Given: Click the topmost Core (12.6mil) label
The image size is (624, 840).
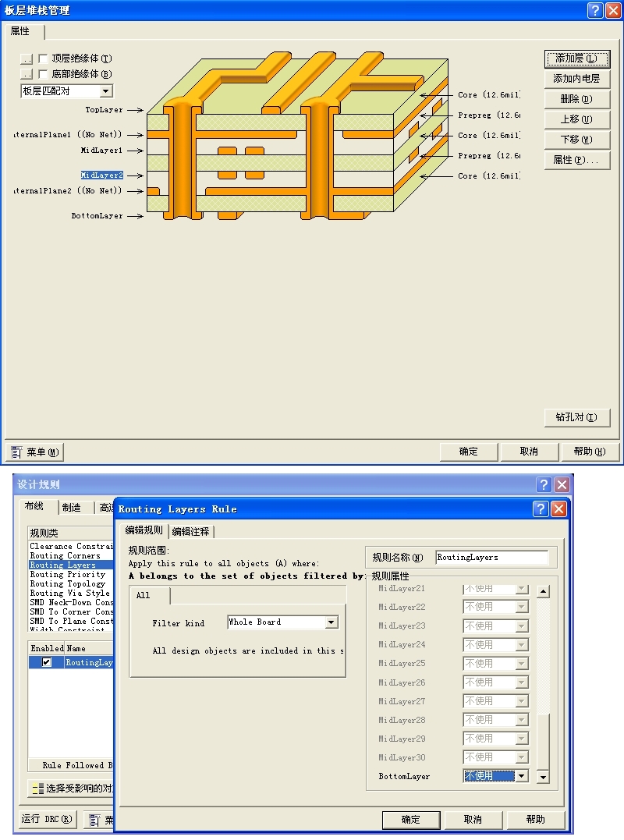Looking at the screenshot, I should click(x=488, y=95).
